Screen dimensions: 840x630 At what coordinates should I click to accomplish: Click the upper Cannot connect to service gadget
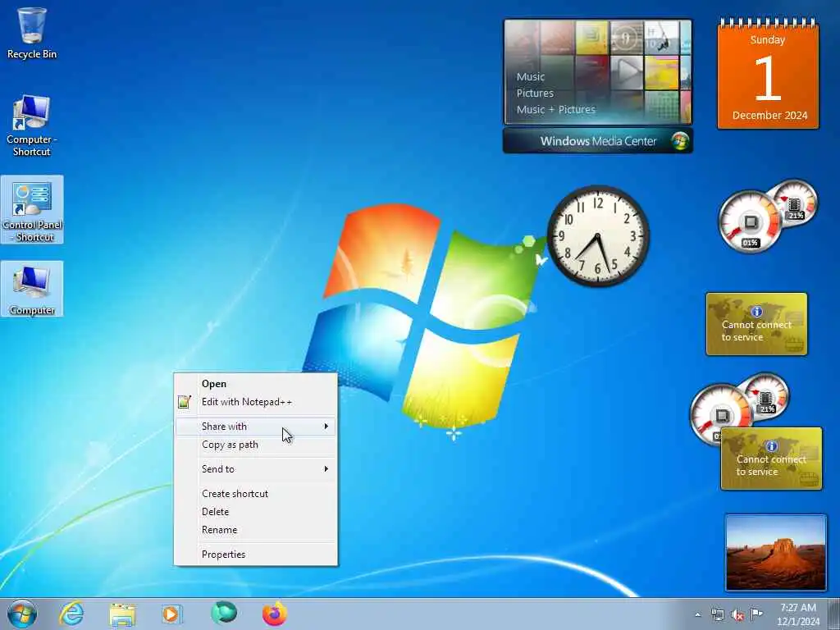click(x=756, y=324)
